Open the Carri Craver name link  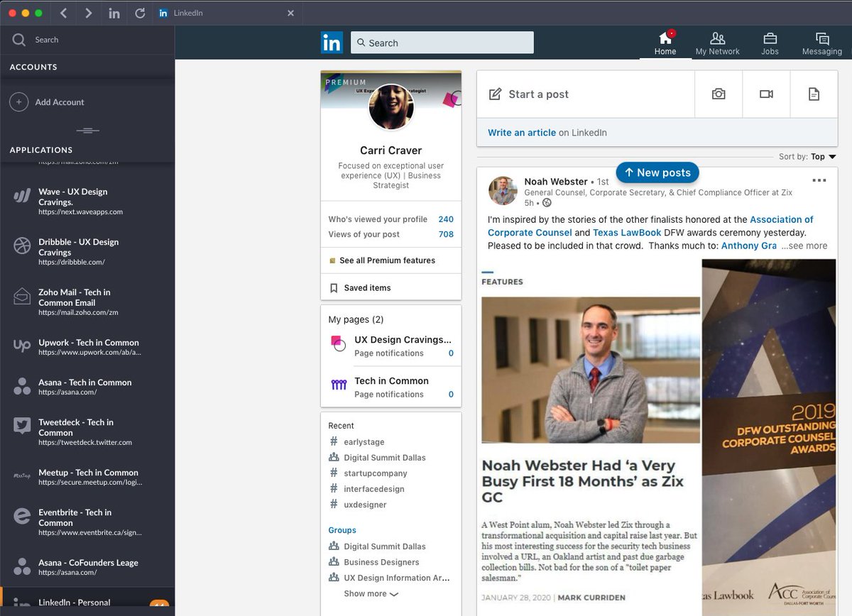pos(391,150)
